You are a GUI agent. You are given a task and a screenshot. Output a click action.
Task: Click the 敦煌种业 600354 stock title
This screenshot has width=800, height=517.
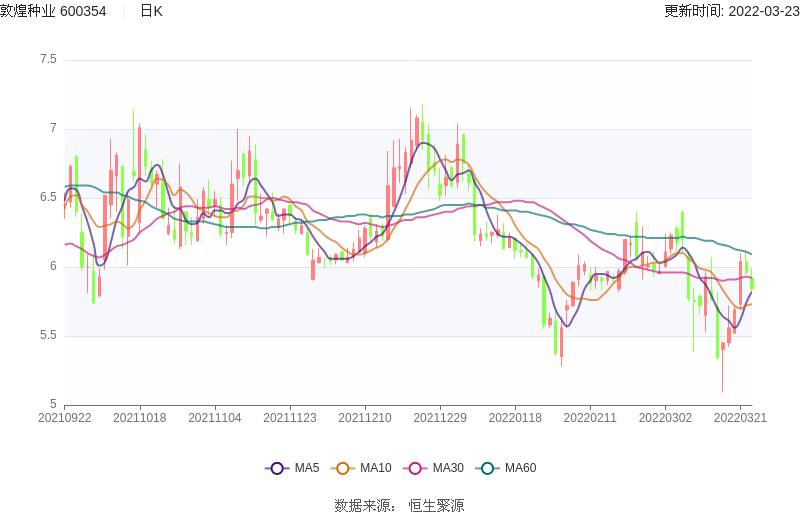pyautogui.click(x=54, y=11)
